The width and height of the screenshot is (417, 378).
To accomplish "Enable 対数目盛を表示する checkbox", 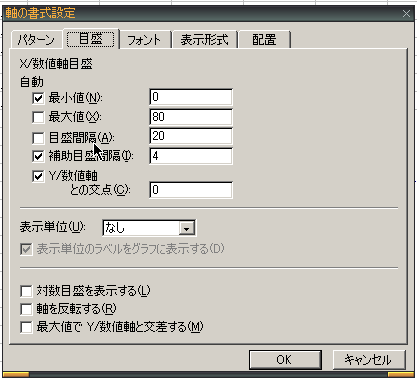I will (26, 291).
